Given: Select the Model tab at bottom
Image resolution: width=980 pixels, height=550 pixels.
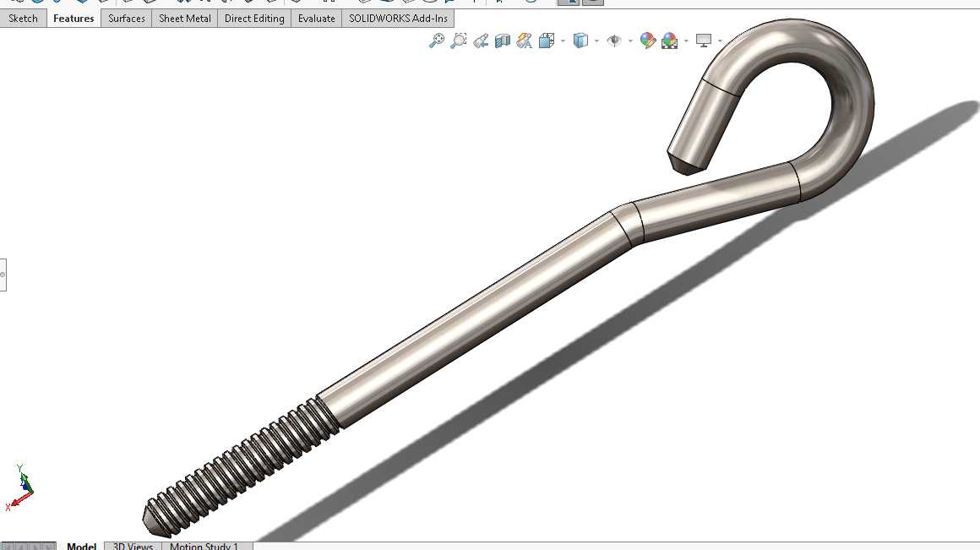Looking at the screenshot, I should (81, 546).
